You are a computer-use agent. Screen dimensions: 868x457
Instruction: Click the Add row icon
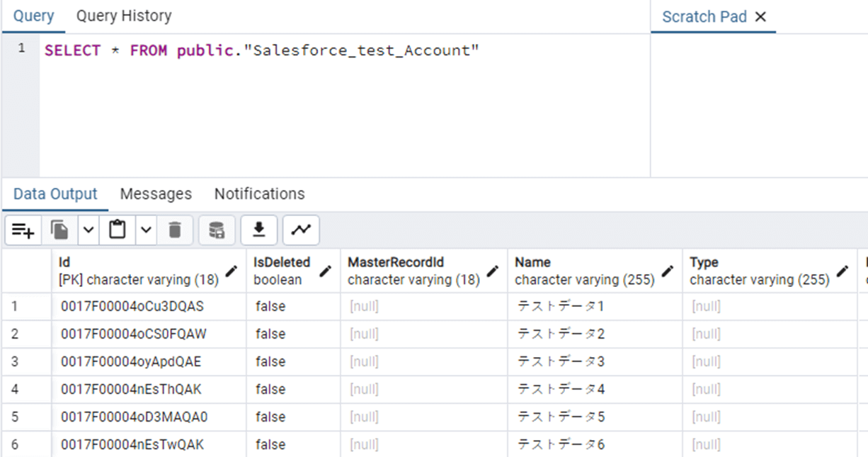[23, 230]
